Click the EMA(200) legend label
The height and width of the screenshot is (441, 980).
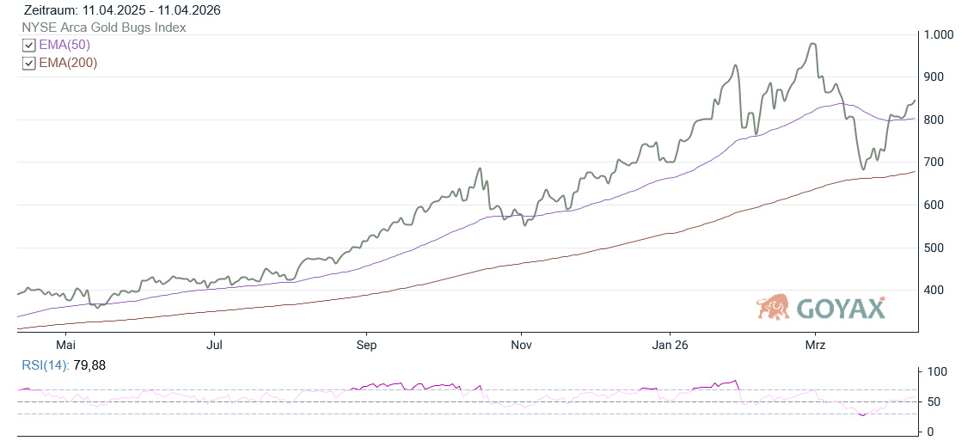(68, 63)
